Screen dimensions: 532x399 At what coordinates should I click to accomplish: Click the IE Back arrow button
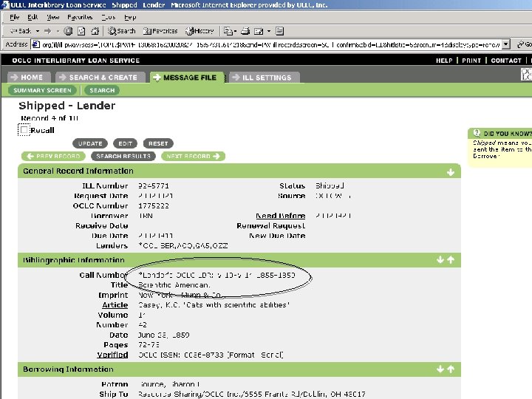(x=21, y=31)
